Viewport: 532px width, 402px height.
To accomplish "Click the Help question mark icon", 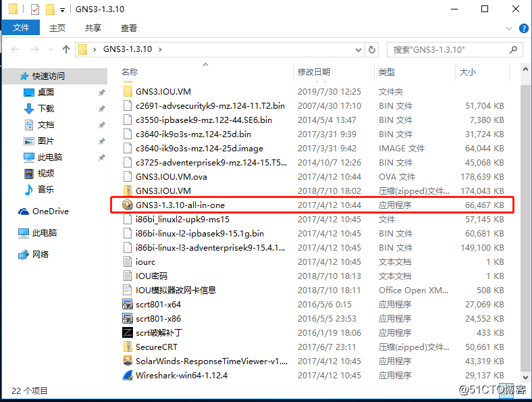I will click(x=523, y=28).
